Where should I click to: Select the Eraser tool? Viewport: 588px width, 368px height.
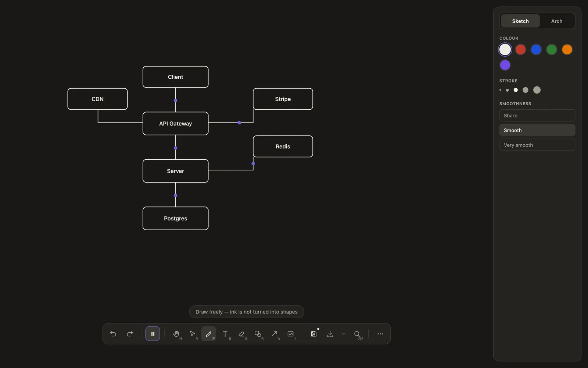click(x=241, y=334)
